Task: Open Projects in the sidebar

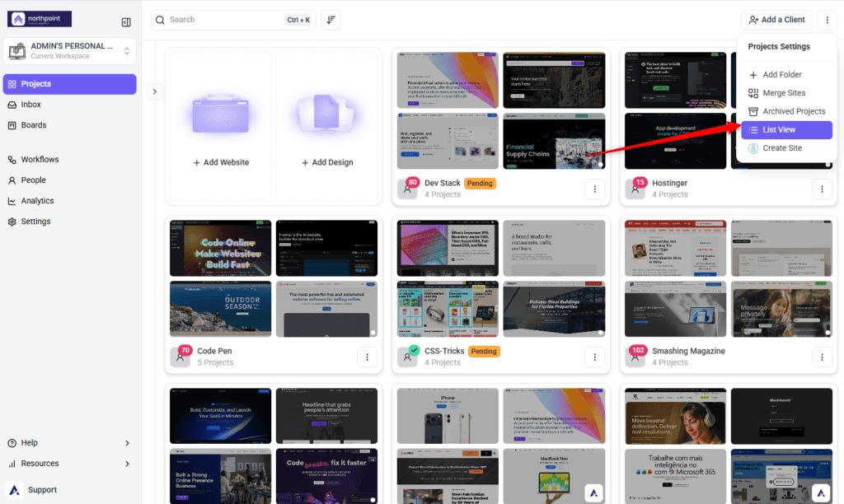Action: (69, 84)
